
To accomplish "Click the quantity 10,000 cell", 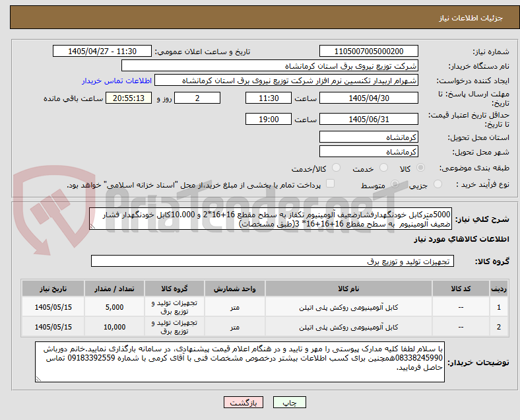I will point(114,327).
